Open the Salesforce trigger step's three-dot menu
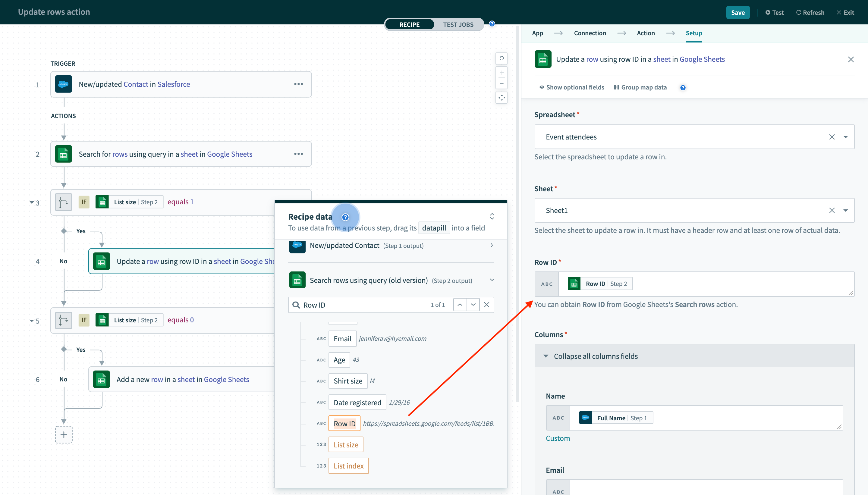868x495 pixels. tap(298, 84)
